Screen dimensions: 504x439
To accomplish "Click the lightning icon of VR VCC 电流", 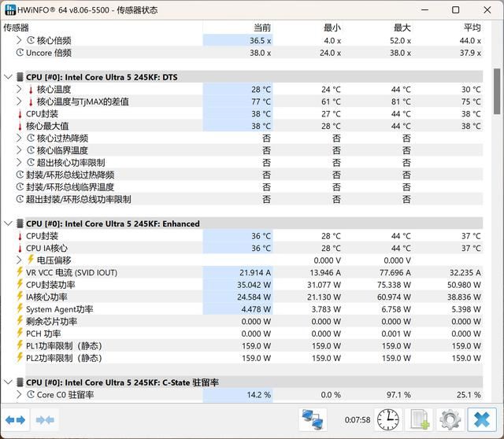I will click(x=20, y=272).
